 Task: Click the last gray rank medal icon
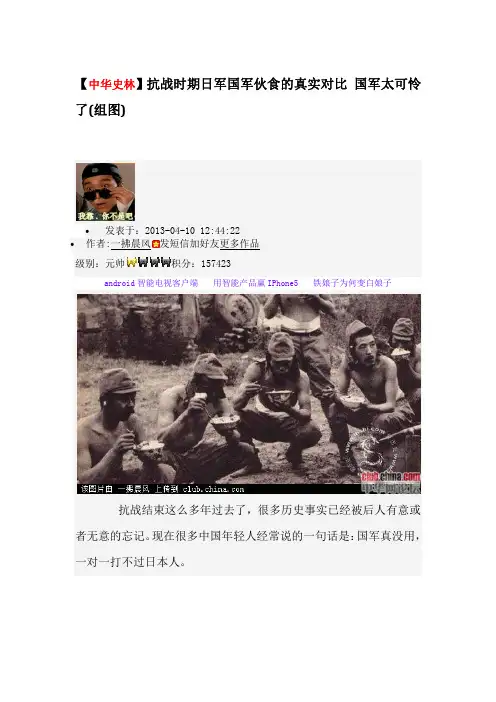[167, 262]
